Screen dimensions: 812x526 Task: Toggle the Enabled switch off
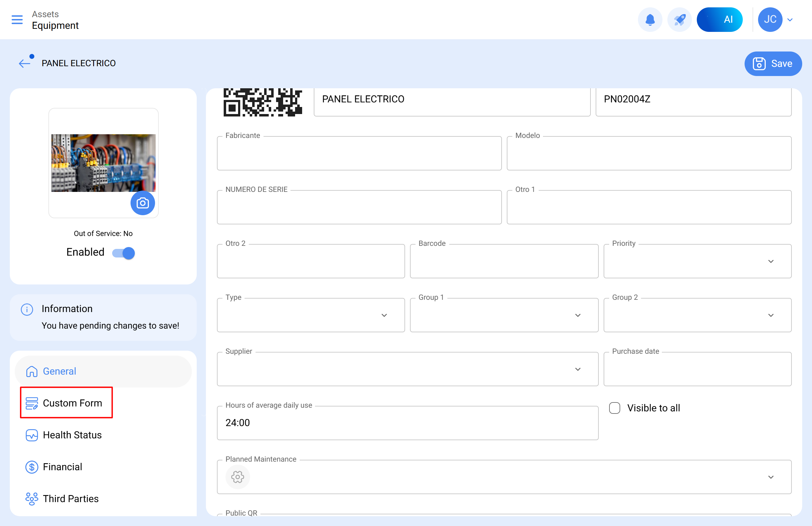124,253
